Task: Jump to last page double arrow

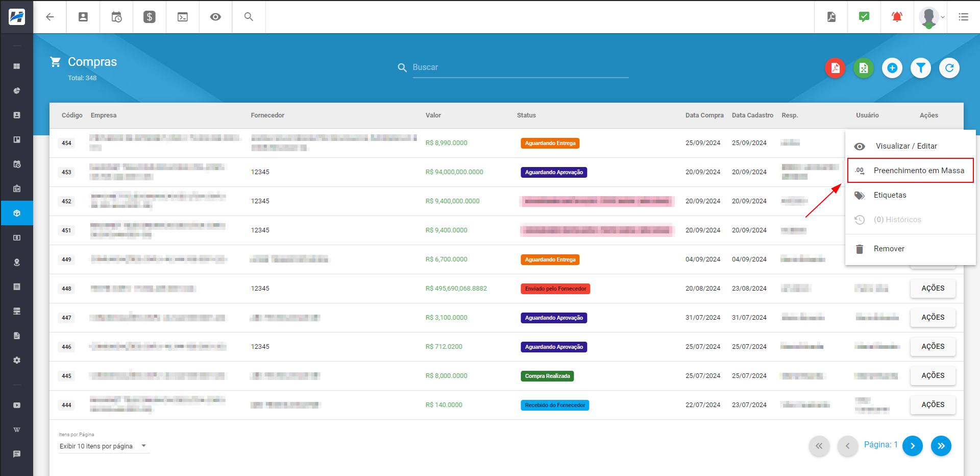Action: pyautogui.click(x=941, y=446)
